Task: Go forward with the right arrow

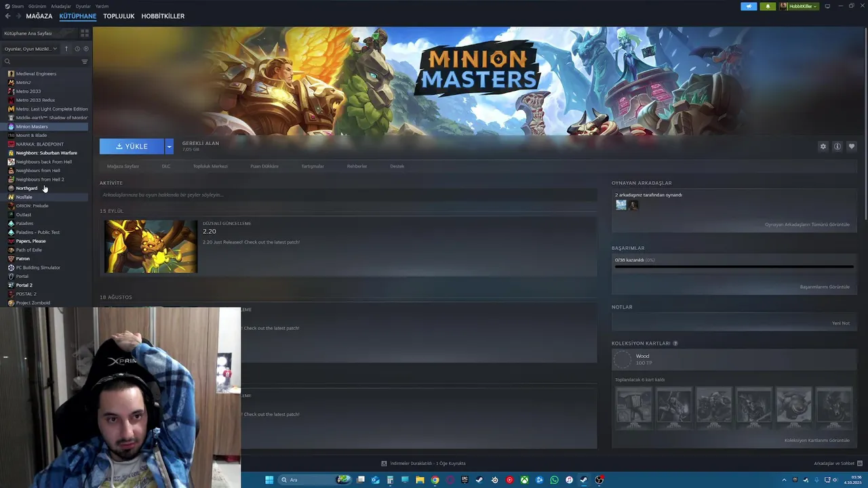Action: (x=18, y=16)
